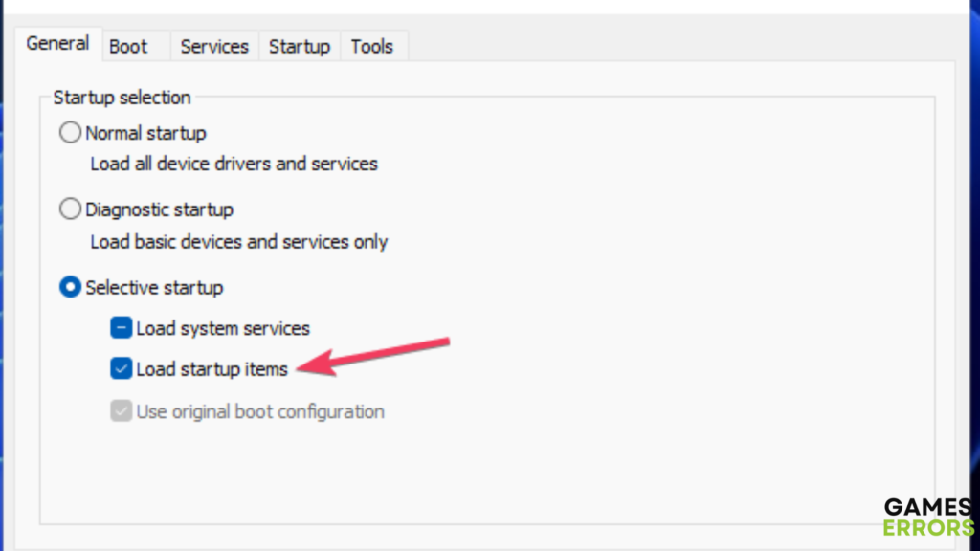
Task: Toggle the Load system services checkbox
Action: (x=121, y=328)
